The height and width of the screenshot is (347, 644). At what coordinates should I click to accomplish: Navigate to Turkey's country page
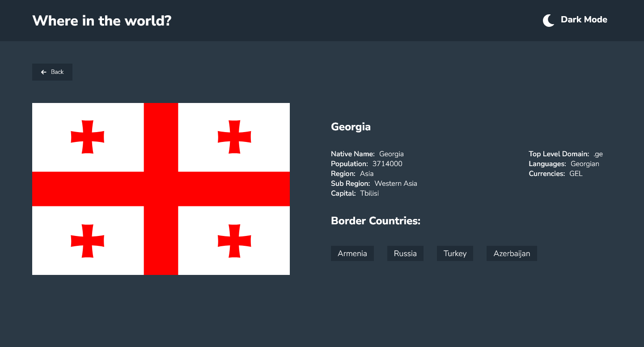click(x=455, y=253)
